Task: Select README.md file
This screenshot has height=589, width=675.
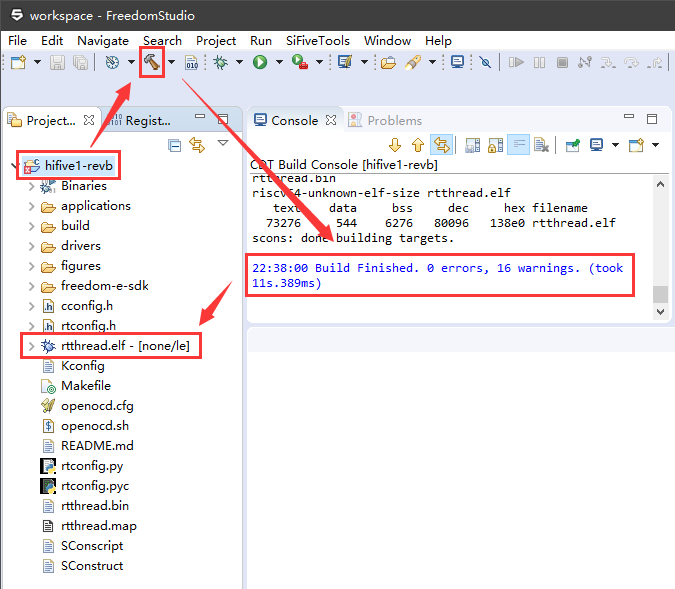Action: [97, 446]
